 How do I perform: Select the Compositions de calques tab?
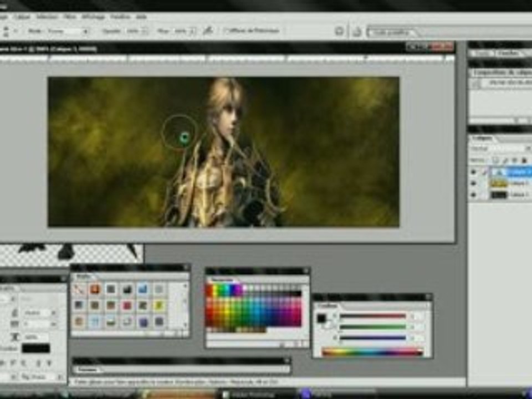coord(502,73)
